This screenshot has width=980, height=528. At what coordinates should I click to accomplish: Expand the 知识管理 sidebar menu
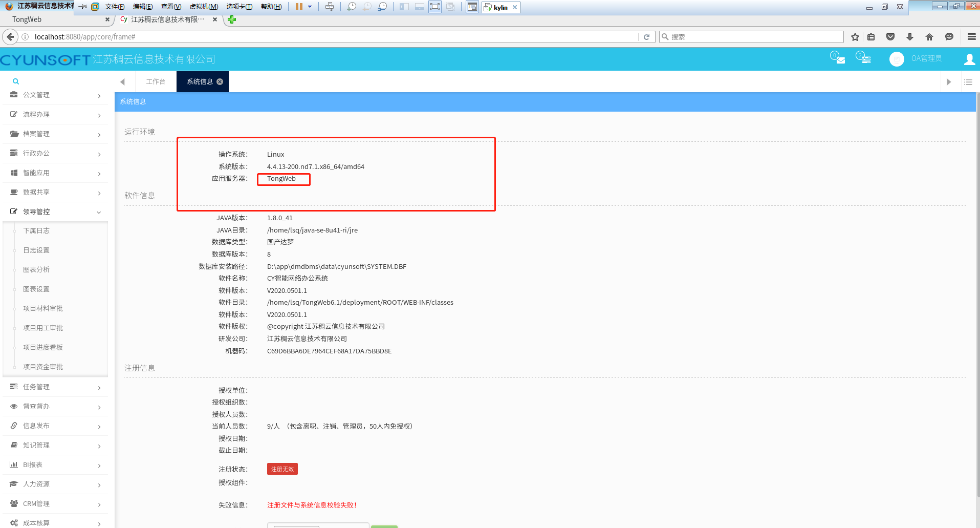click(x=55, y=446)
